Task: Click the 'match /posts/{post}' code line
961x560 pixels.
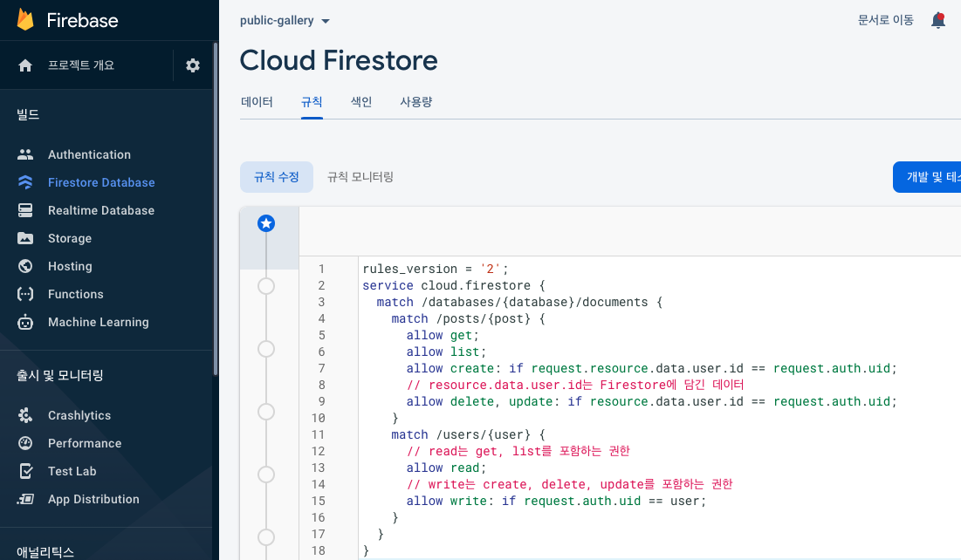Action: tap(468, 318)
